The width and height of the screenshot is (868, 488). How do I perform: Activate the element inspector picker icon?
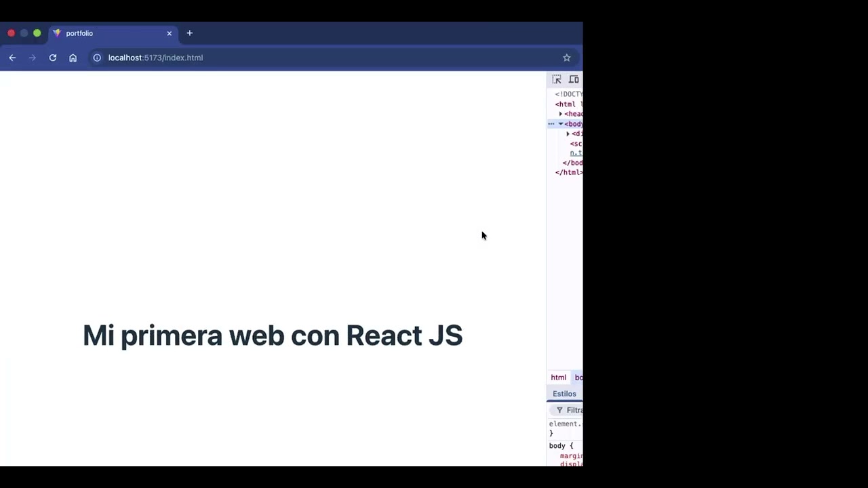pyautogui.click(x=557, y=79)
